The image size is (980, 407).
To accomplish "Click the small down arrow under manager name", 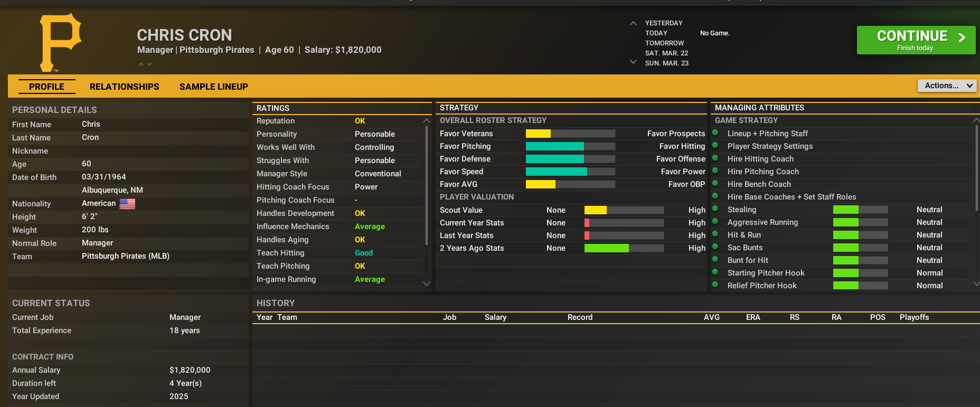I will point(149,64).
